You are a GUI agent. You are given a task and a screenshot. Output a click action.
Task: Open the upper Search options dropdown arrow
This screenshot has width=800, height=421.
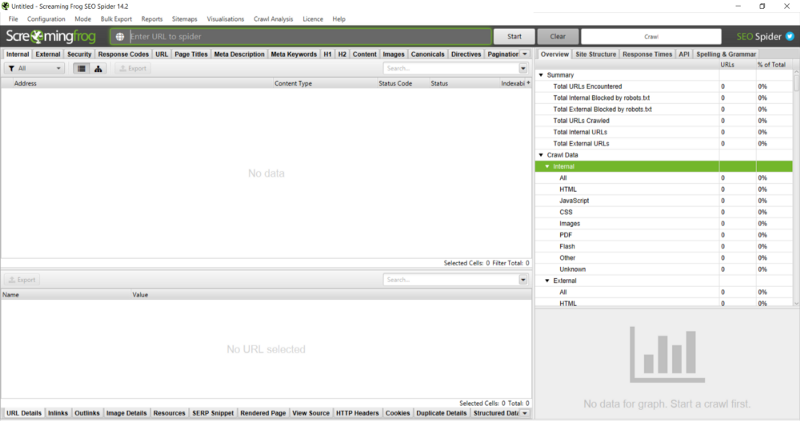click(523, 68)
